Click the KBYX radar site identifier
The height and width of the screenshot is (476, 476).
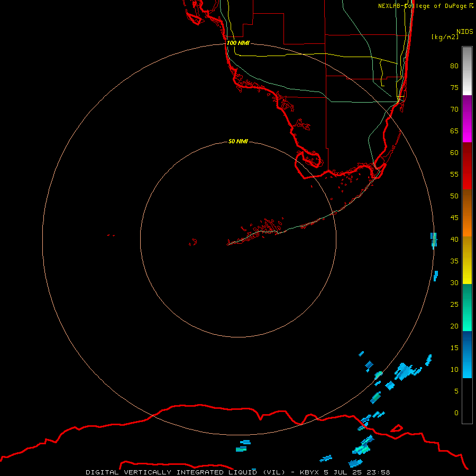(x=309, y=472)
